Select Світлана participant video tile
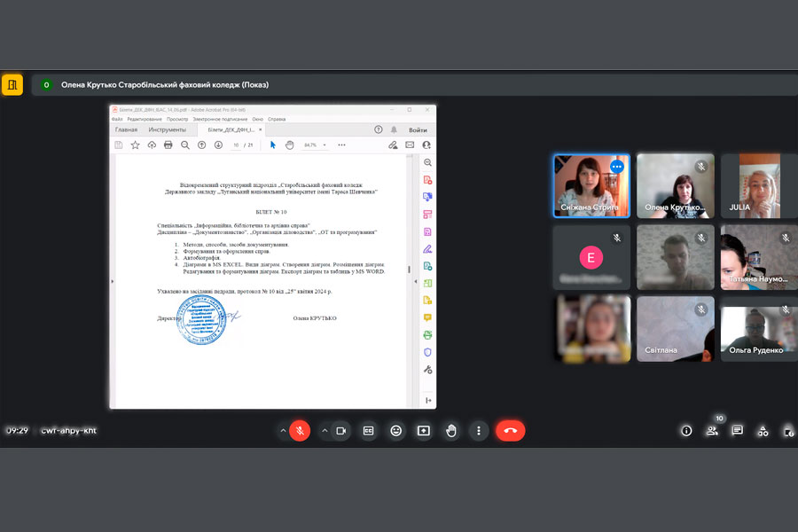Viewport: 798px width, 532px height. 676,329
